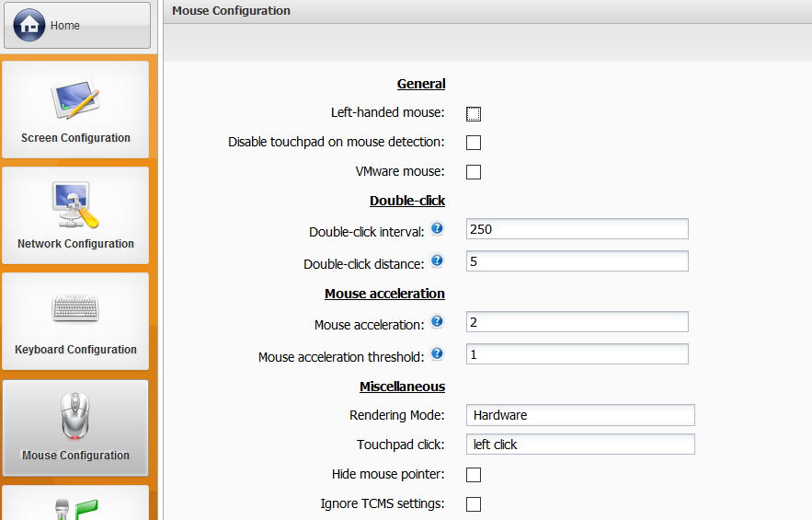The height and width of the screenshot is (520, 812).
Task: Focus the Mouse acceleration value field
Action: pos(578,322)
